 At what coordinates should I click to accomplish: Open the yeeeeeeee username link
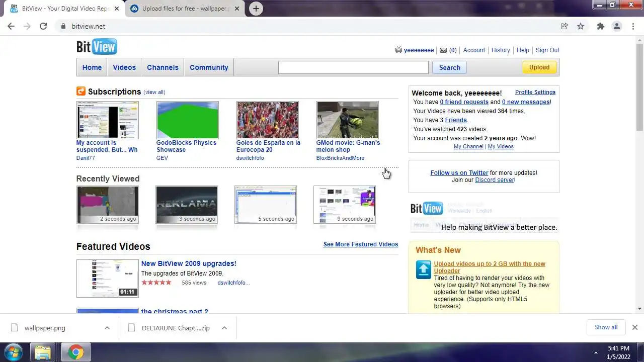click(419, 50)
